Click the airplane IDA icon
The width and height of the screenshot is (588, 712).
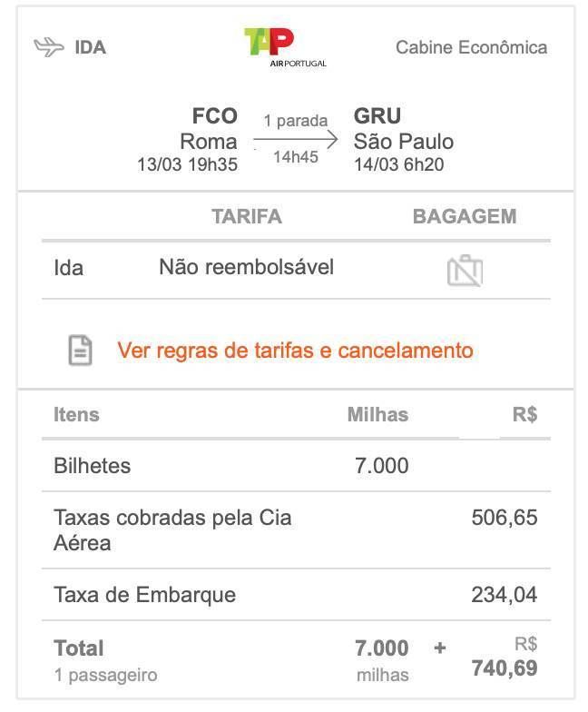tap(49, 47)
